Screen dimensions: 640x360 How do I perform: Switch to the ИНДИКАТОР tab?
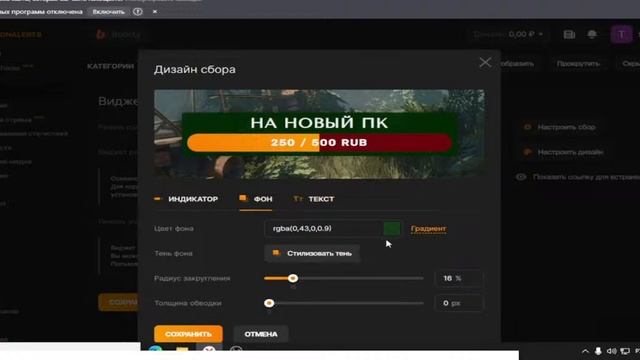pos(186,199)
